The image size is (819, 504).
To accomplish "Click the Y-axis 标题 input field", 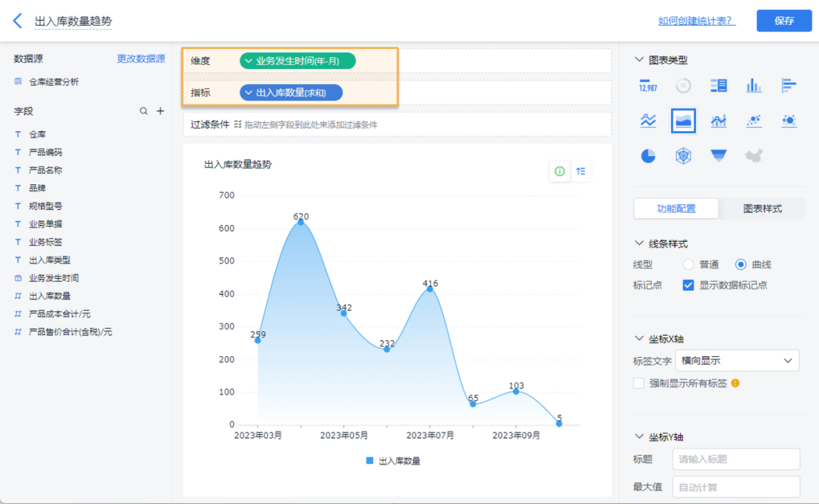I will click(x=736, y=459).
